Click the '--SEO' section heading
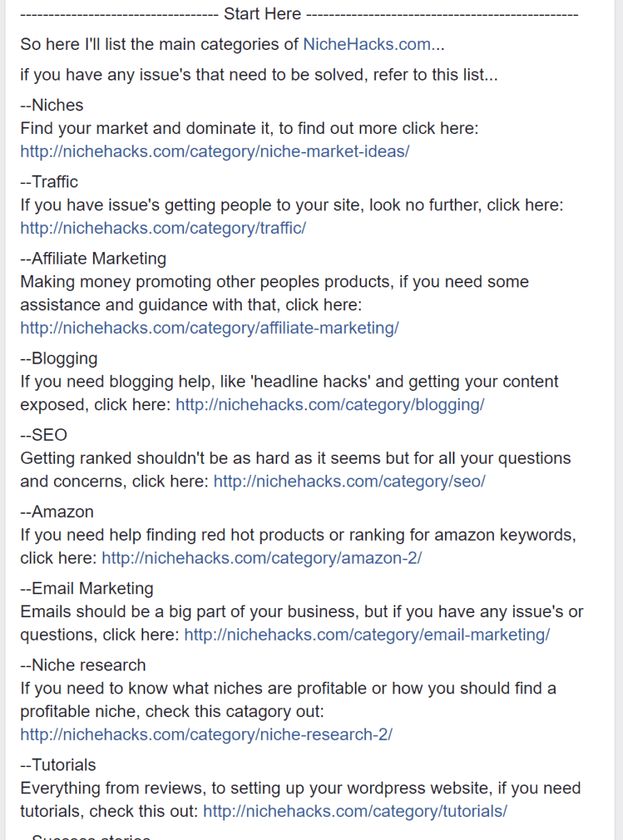 [x=44, y=435]
